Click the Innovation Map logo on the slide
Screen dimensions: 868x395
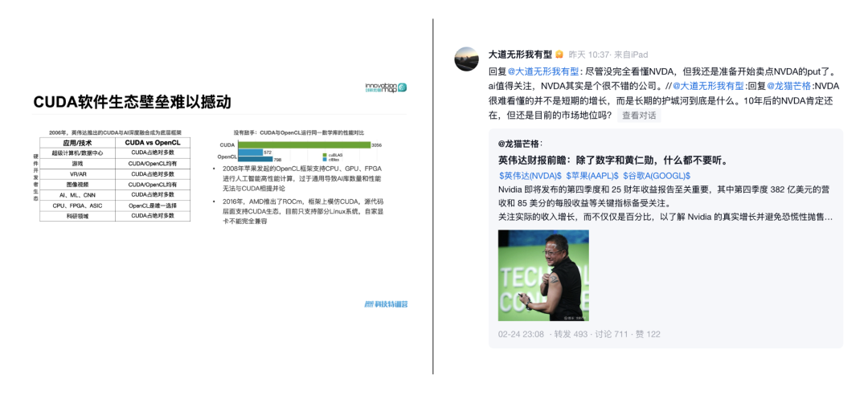coord(386,87)
